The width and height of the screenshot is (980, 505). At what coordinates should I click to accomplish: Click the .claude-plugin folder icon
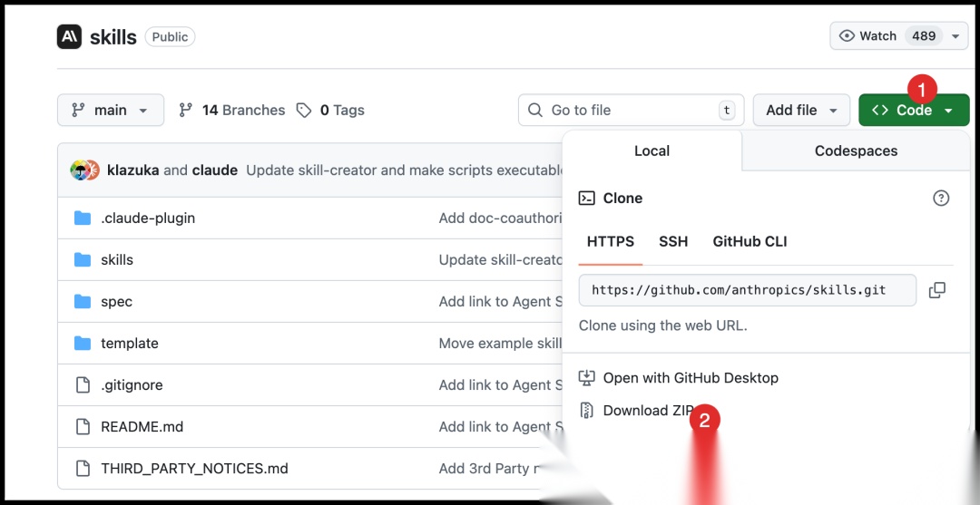coord(83,218)
